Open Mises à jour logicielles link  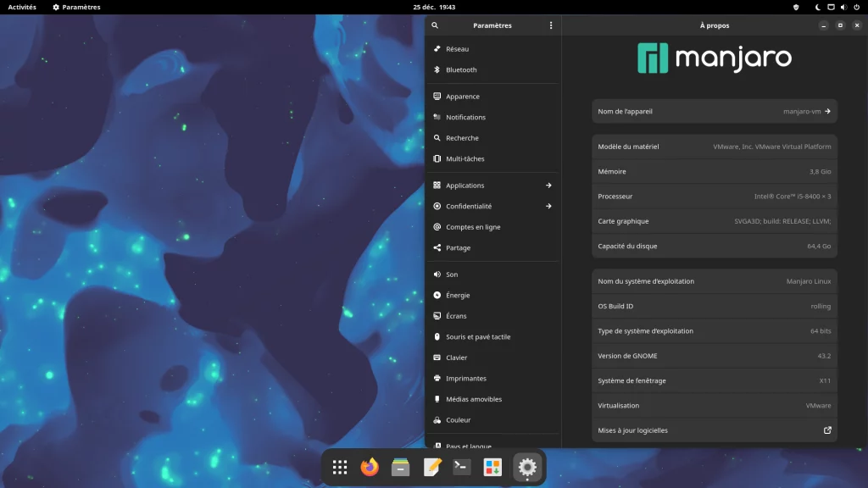click(x=714, y=430)
